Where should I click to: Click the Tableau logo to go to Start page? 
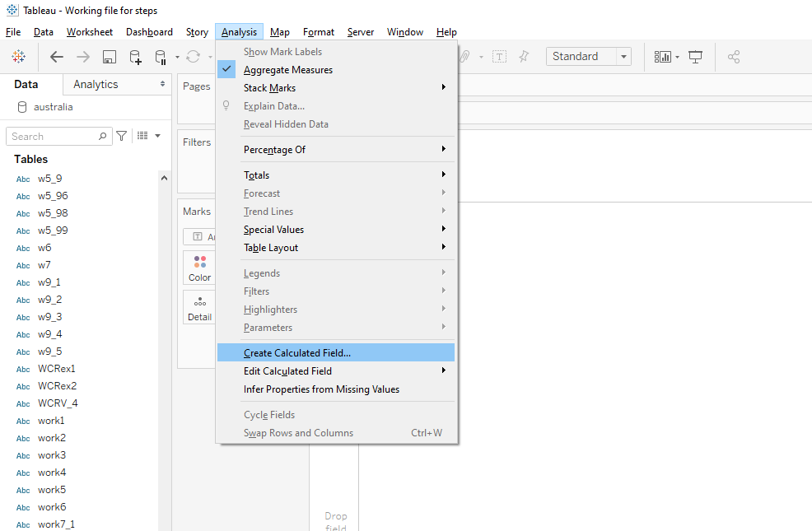tap(18, 56)
